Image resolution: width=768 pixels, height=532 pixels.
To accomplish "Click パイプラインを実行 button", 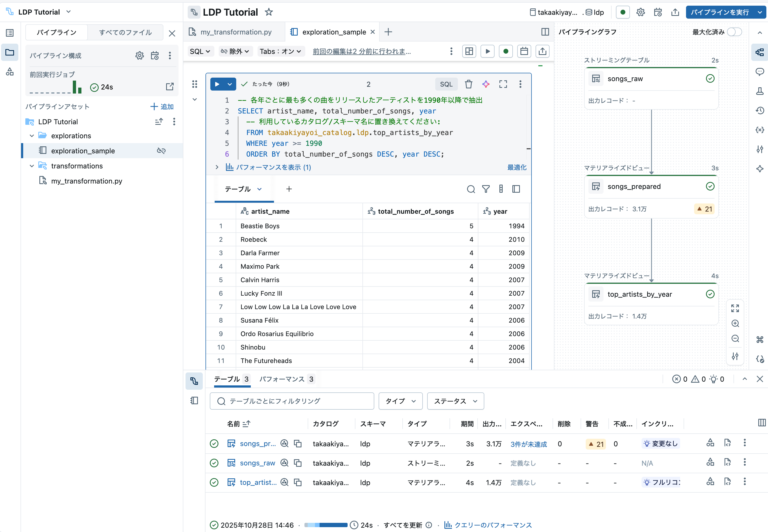I will [x=720, y=12].
